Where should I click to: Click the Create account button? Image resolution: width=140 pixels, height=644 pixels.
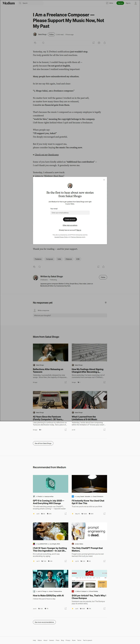pyautogui.click(x=70, y=220)
